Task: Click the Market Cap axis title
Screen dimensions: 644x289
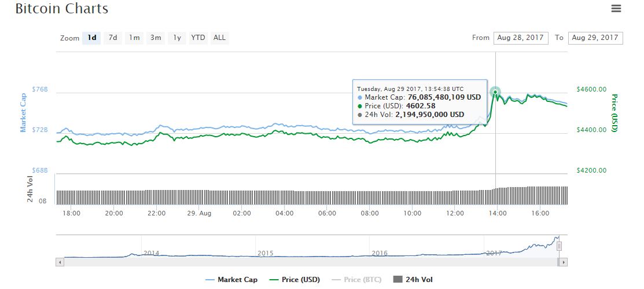Action: (23, 112)
